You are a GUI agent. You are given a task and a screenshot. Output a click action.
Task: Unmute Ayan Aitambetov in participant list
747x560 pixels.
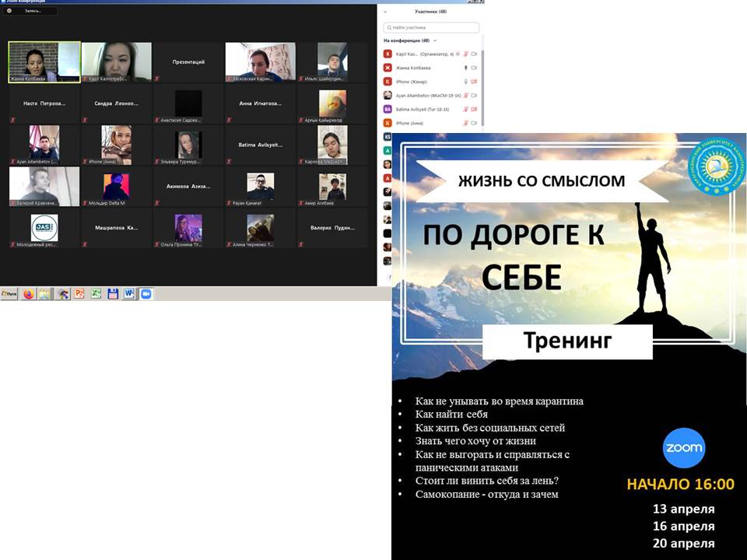click(466, 95)
